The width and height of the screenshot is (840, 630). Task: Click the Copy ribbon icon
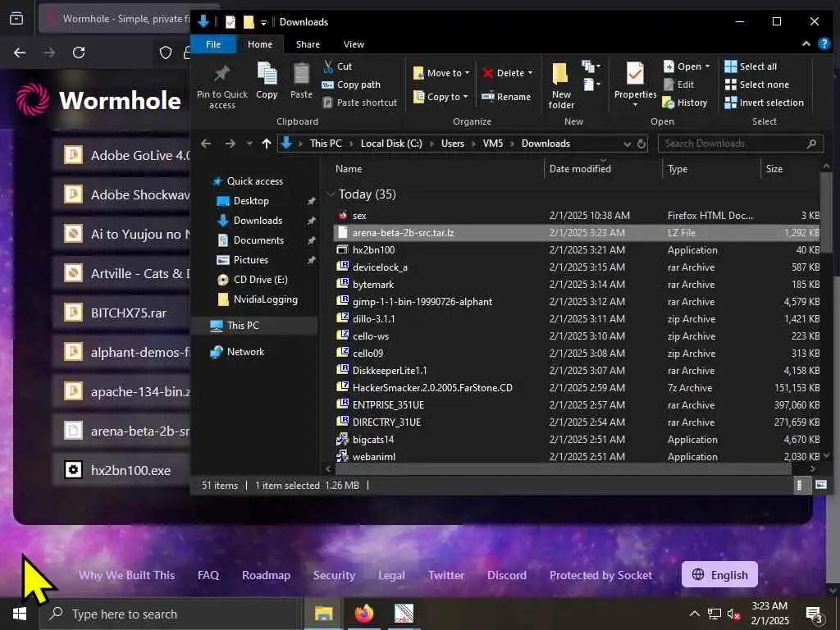[x=267, y=74]
